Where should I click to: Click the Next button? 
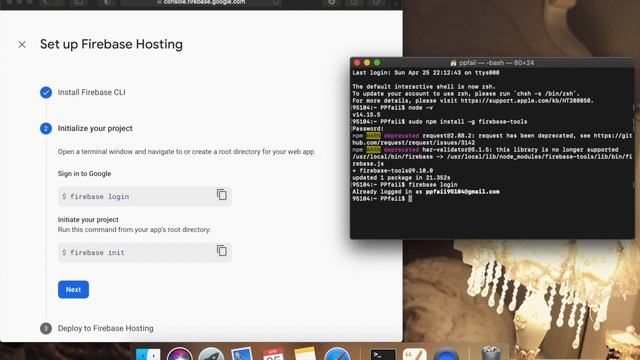click(x=73, y=289)
